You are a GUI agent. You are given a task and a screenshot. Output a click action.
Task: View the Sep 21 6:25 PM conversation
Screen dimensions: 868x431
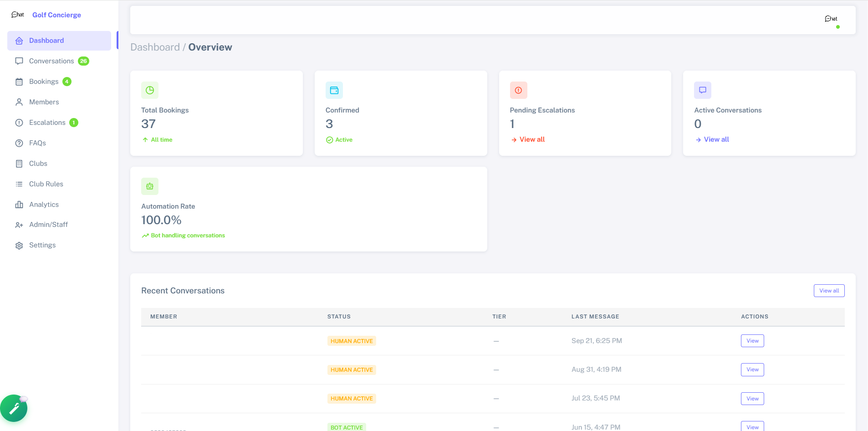point(752,341)
